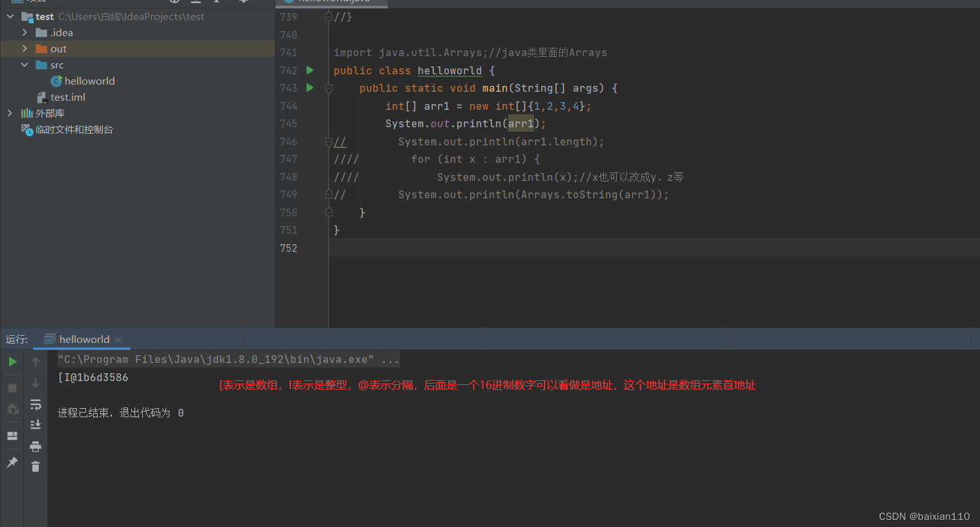Viewport: 980px width, 527px height.
Task: Pin the helloworld run tab with the pin icon
Action: [x=12, y=462]
